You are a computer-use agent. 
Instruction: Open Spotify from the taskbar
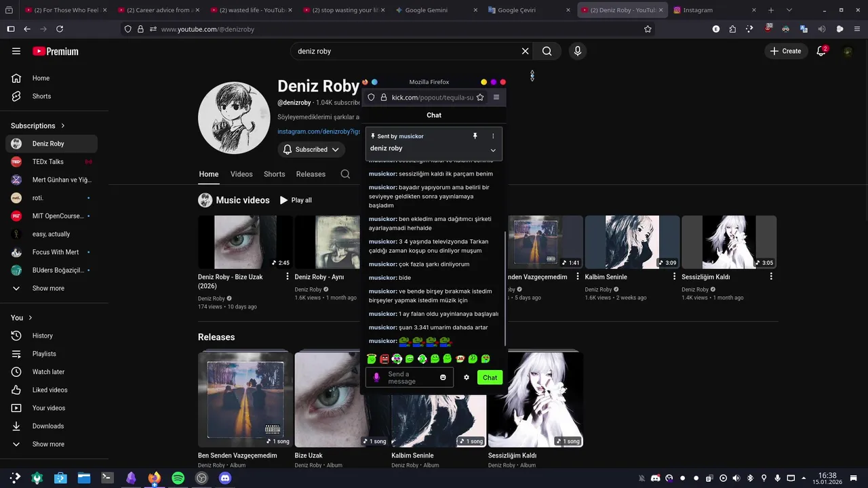178,479
